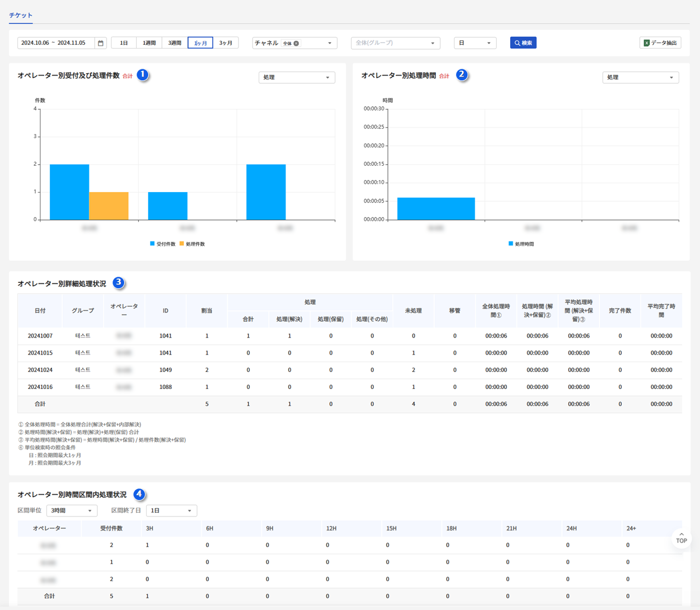This screenshot has height=610, width=700.
Task: Click the numbered badge 3 beside オペレーター別詳細処理状況
Action: (x=118, y=283)
